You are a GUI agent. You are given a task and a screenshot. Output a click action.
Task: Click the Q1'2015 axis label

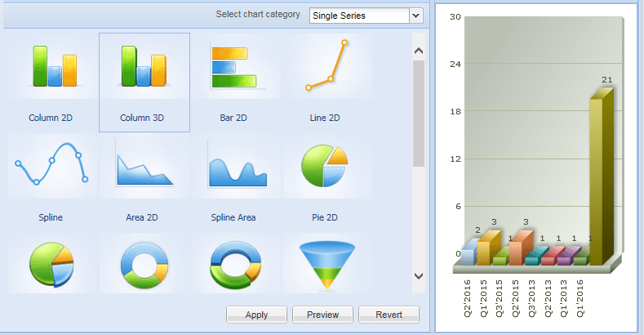tap(483, 298)
